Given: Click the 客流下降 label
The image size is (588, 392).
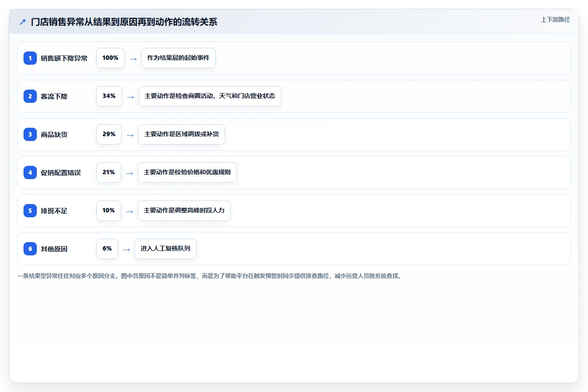Looking at the screenshot, I should 54,96.
